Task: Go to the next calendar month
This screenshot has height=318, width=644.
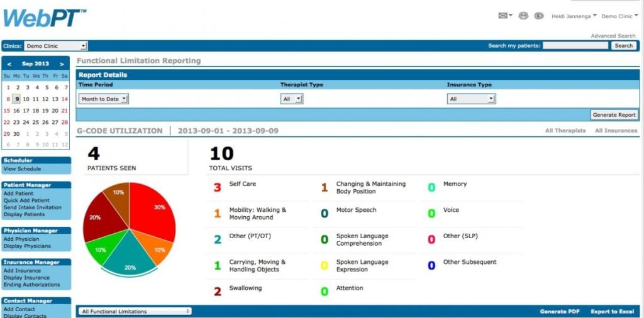Action: (x=62, y=64)
